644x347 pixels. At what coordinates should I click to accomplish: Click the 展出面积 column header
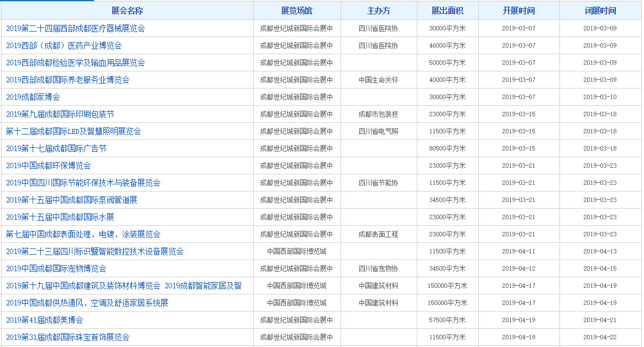(x=448, y=11)
